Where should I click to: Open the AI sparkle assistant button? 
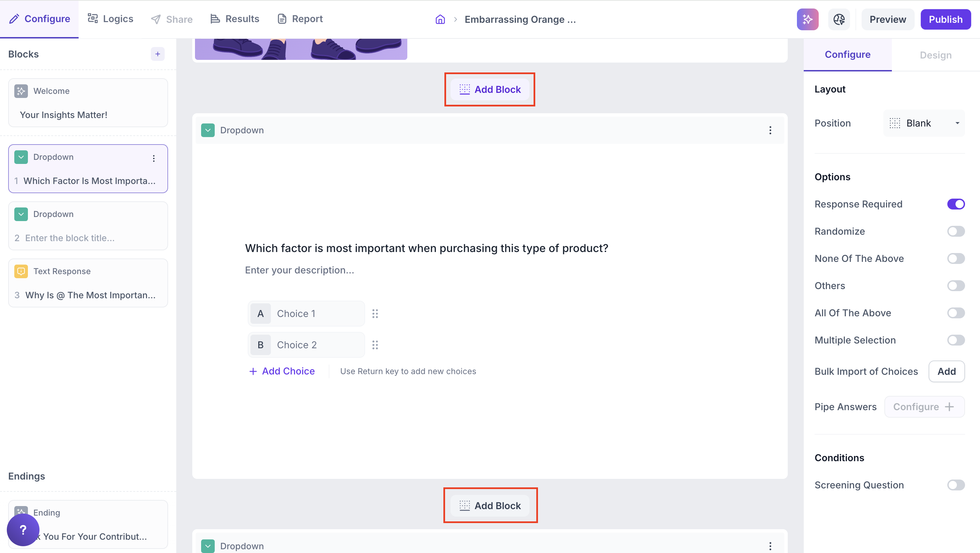(807, 19)
